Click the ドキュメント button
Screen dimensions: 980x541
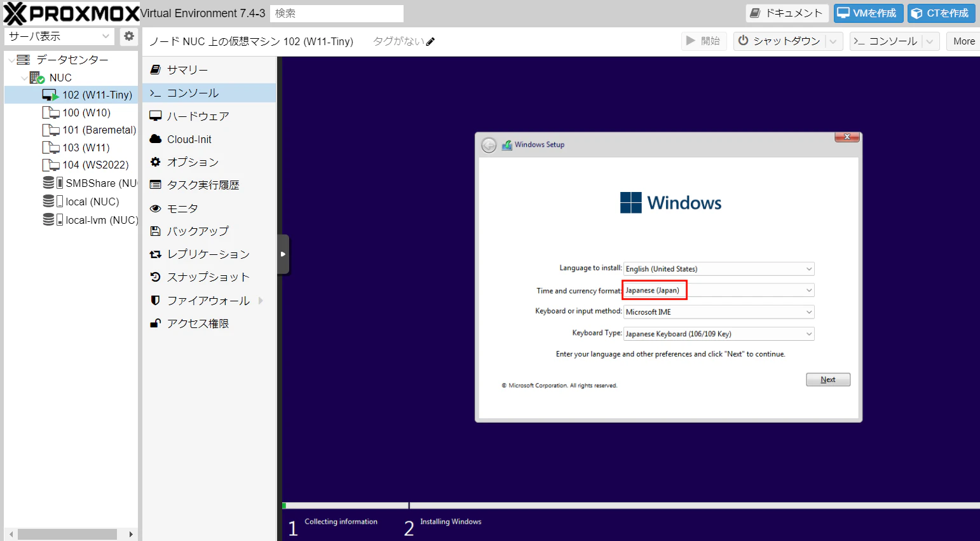786,13
